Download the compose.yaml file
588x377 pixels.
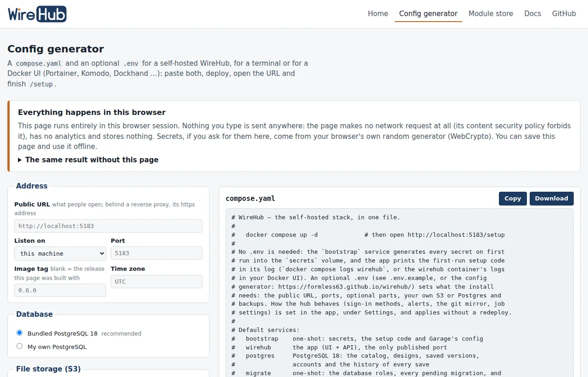point(551,199)
